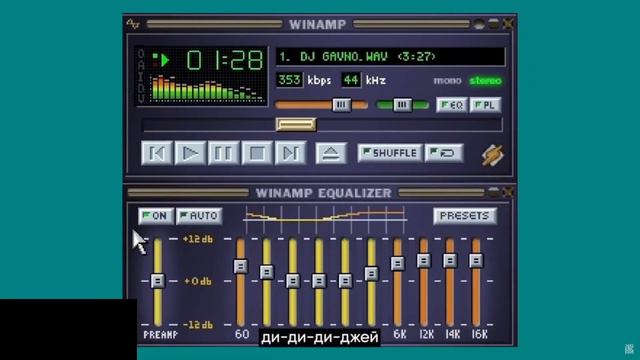
Task: Click the elapsed time display 01:28
Action: pyautogui.click(x=225, y=60)
